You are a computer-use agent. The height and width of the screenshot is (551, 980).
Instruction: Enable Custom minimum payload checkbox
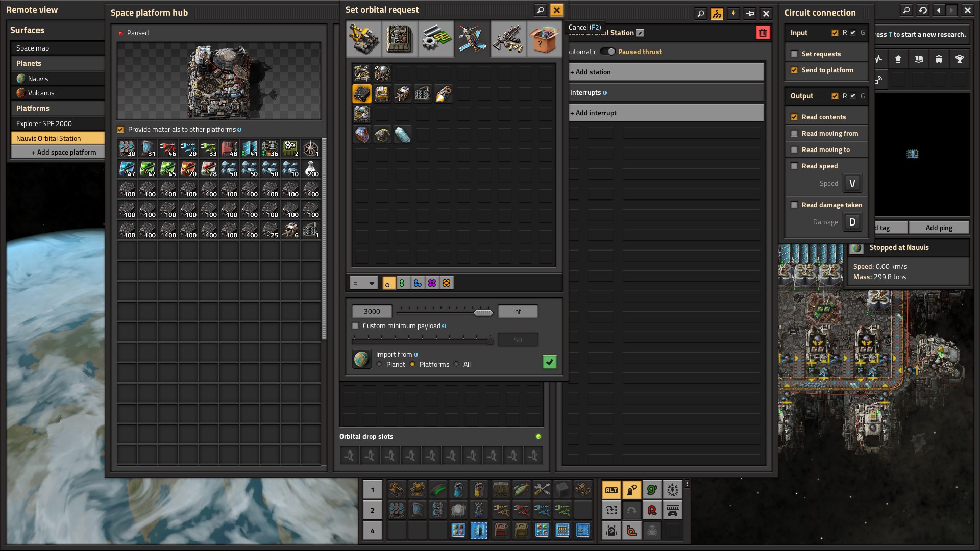(x=356, y=326)
